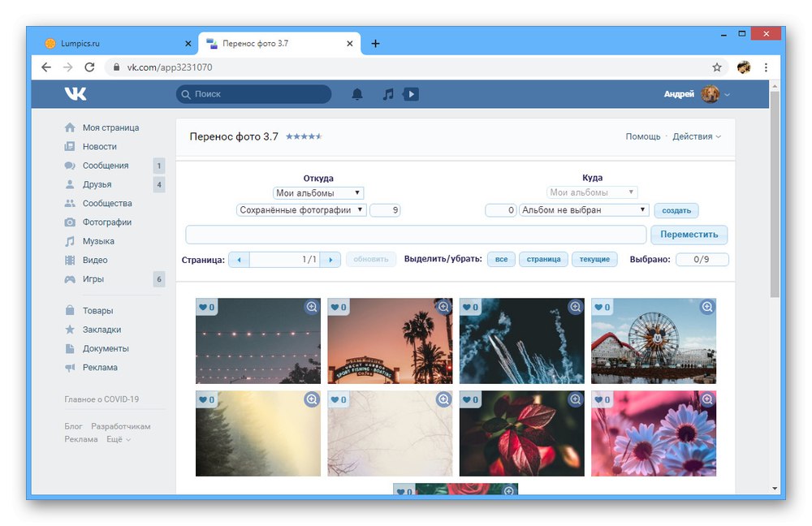This screenshot has height=526, width=812.
Task: Zoom into the string lights photo
Action: pyautogui.click(x=312, y=307)
